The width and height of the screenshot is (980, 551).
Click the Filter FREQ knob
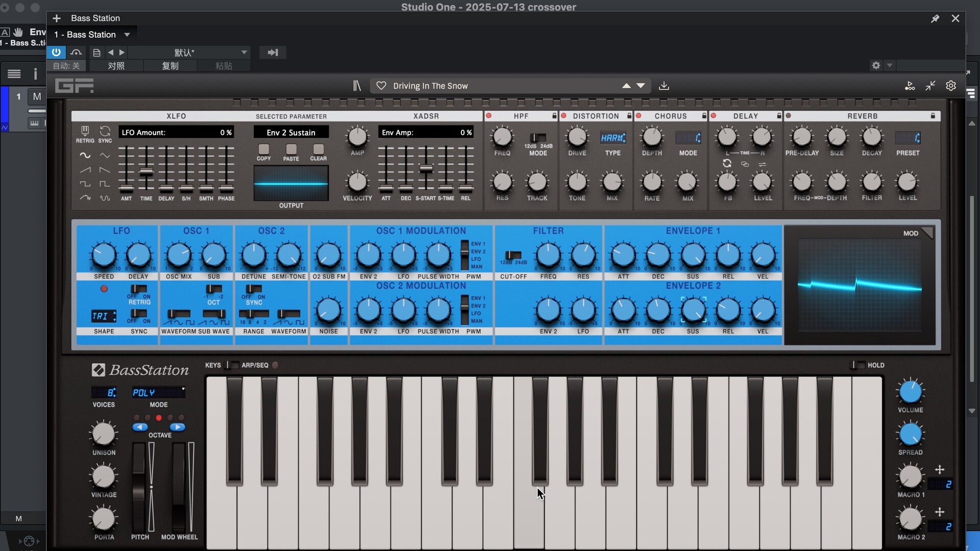coord(548,255)
